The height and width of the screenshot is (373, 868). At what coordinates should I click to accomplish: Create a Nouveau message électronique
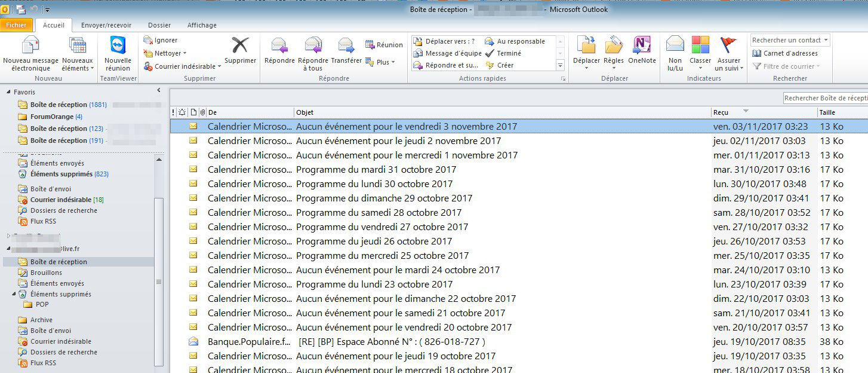click(30, 54)
